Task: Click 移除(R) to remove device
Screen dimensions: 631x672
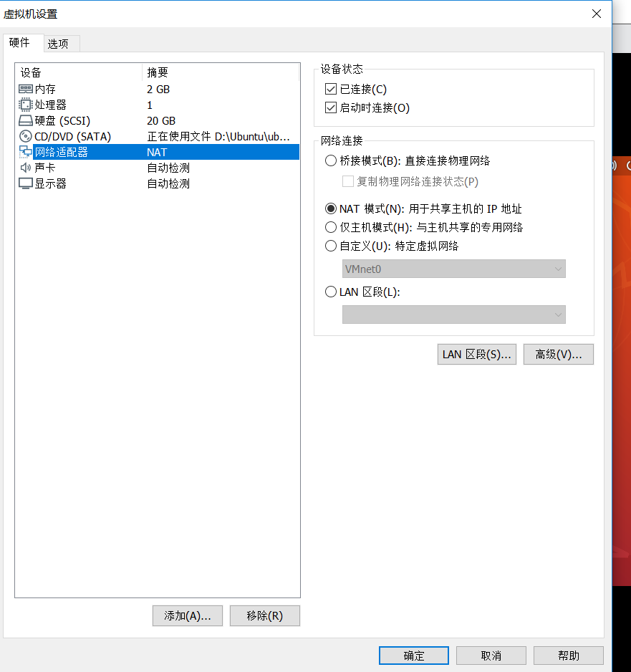Action: point(265,616)
